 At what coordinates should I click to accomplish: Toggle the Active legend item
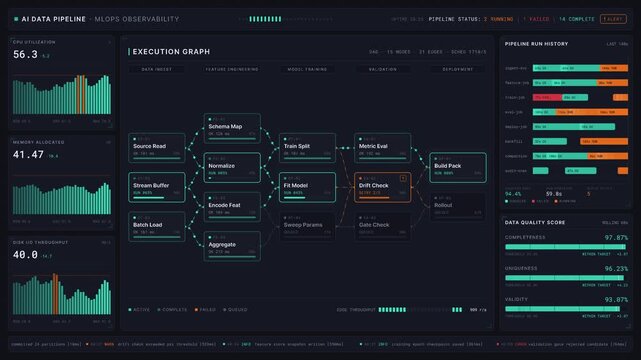coord(139,310)
